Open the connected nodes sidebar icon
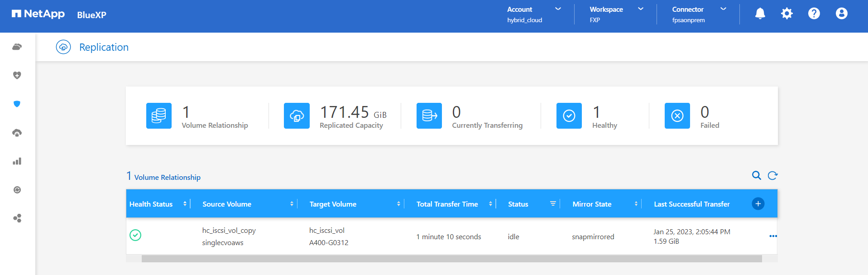Screen dimensions: 868x275 [x=17, y=218]
